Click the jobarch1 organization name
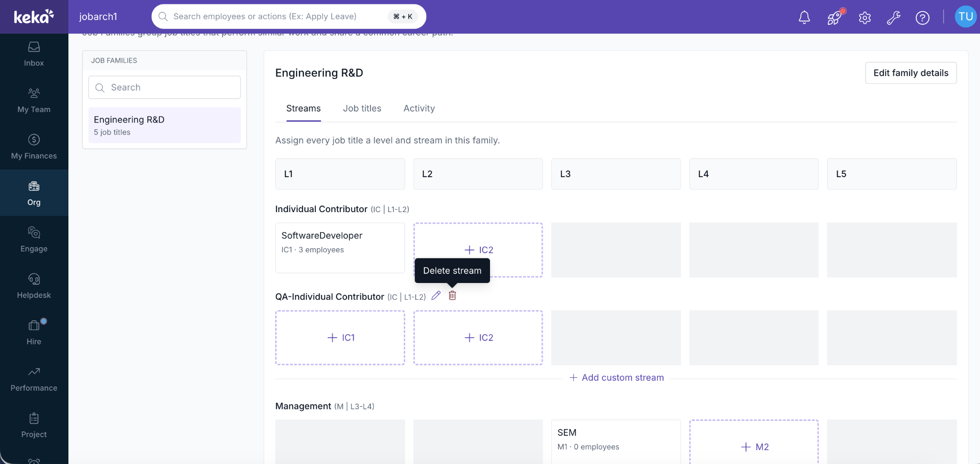Screen dimensions: 980x464 coord(98,17)
